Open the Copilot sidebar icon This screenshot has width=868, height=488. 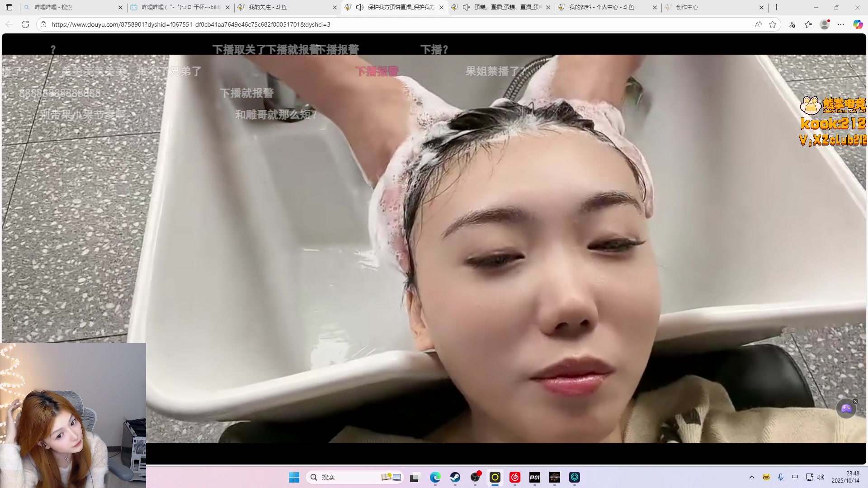coord(858,24)
